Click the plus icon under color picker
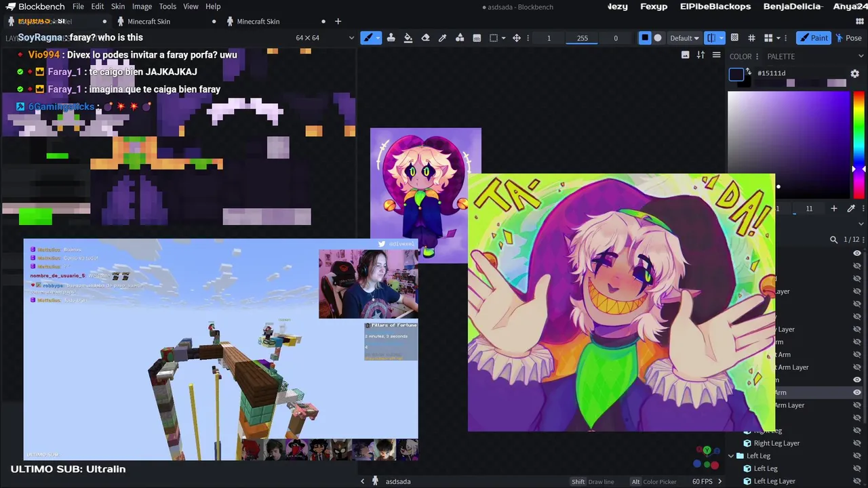Screen dimensions: 868x488 pyautogui.click(x=834, y=209)
